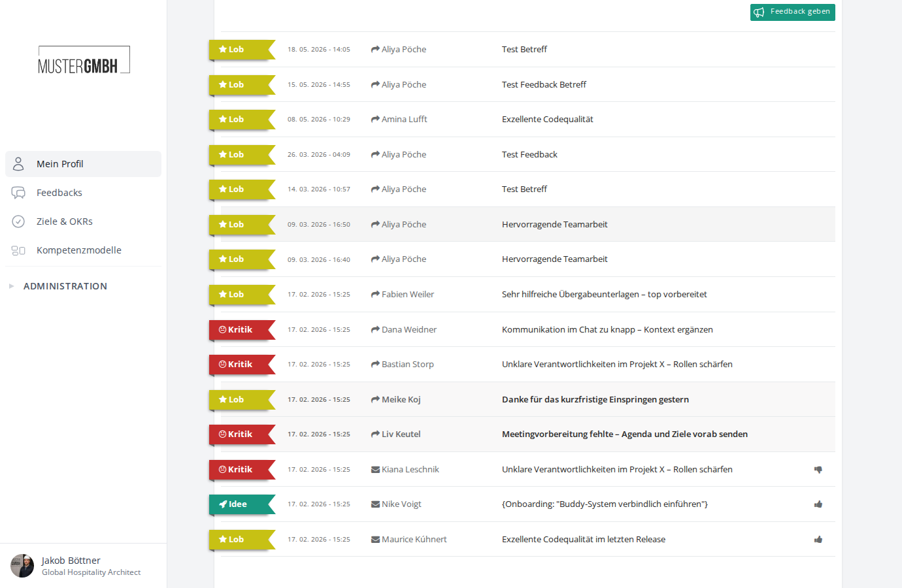Click 'Hervorragende Teamarbeit' dated 09. 03. 2026 16:40
Image resolution: width=902 pixels, height=588 pixels.
[x=555, y=259]
